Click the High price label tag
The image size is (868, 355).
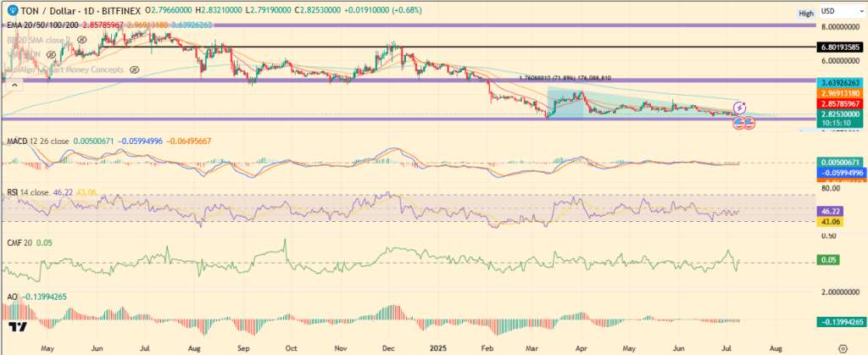pos(805,14)
